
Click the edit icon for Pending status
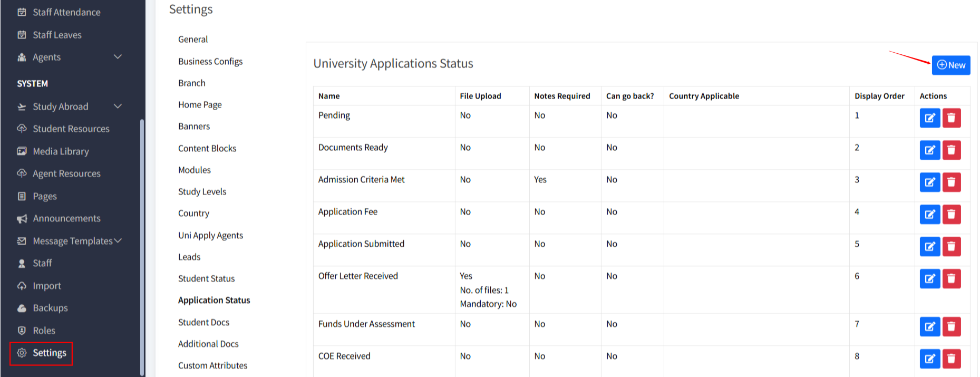click(x=929, y=118)
